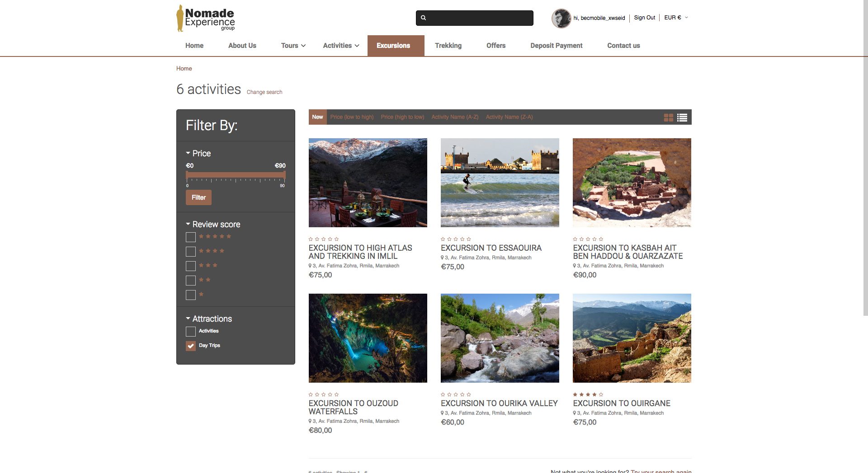Image resolution: width=868 pixels, height=473 pixels.
Task: Open the About Us page
Action: [x=242, y=46]
